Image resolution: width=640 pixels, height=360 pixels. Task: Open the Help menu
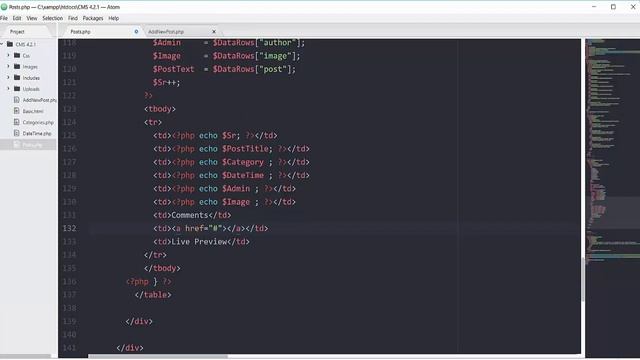(x=113, y=18)
